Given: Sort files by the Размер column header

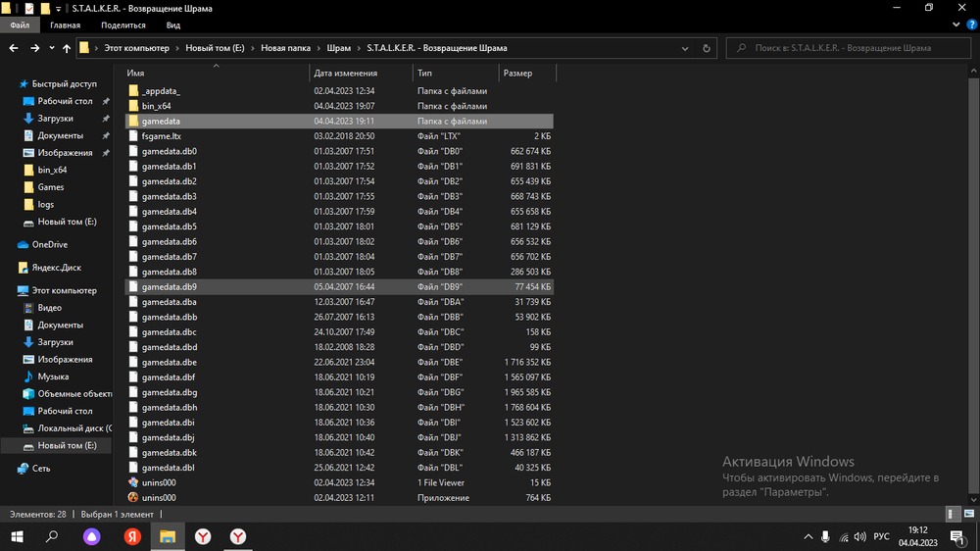Looking at the screenshot, I should coord(517,74).
